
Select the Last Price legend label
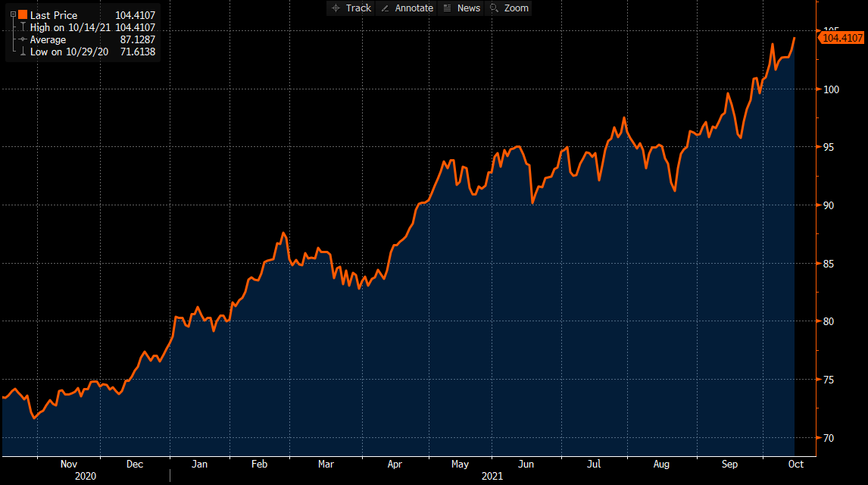click(53, 15)
